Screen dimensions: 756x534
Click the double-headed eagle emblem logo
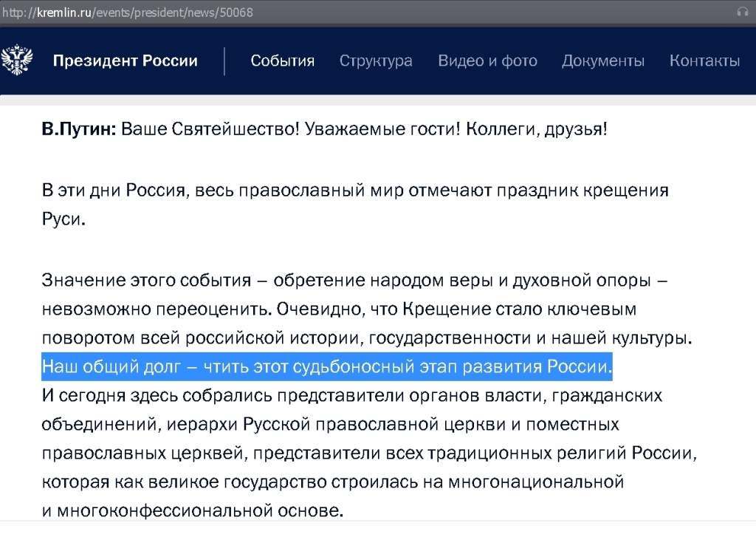(16, 61)
